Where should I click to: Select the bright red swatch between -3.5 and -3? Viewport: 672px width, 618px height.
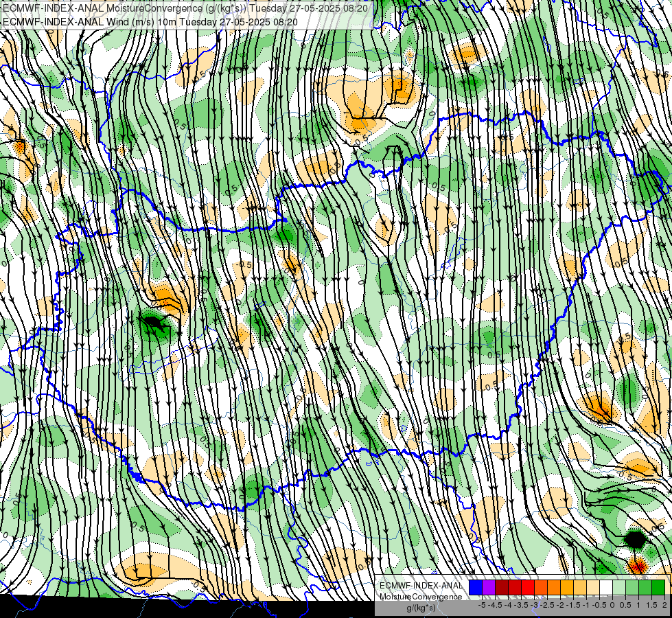(528, 587)
